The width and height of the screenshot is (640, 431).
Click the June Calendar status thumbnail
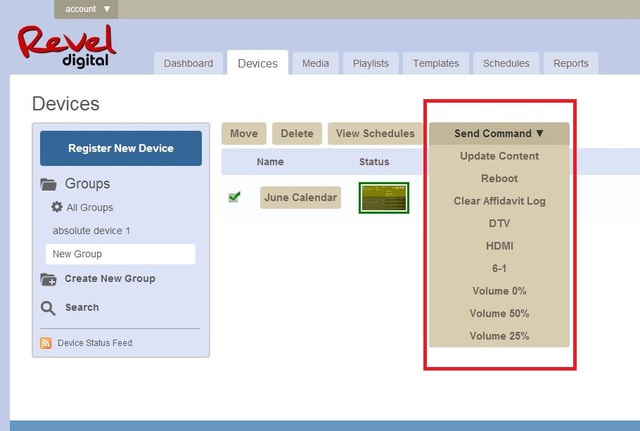coord(384,198)
